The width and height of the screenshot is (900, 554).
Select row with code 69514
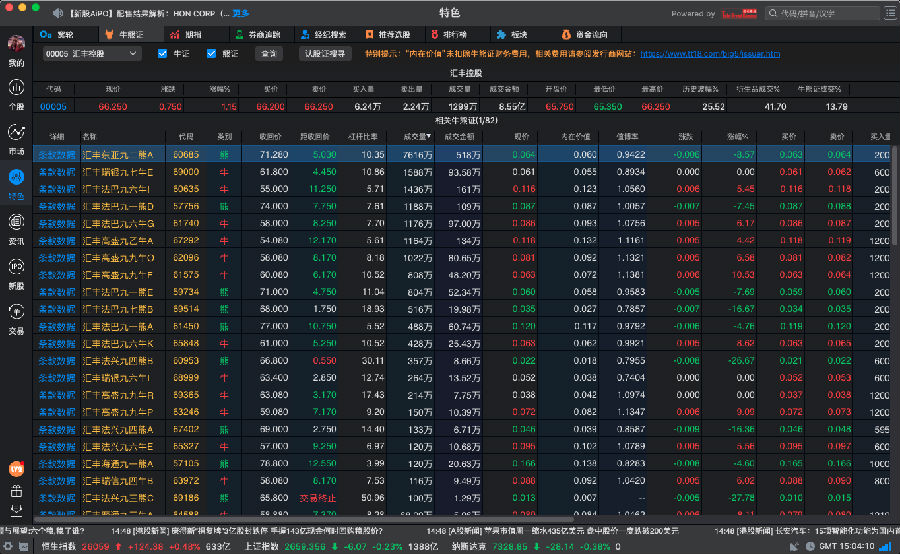463,309
